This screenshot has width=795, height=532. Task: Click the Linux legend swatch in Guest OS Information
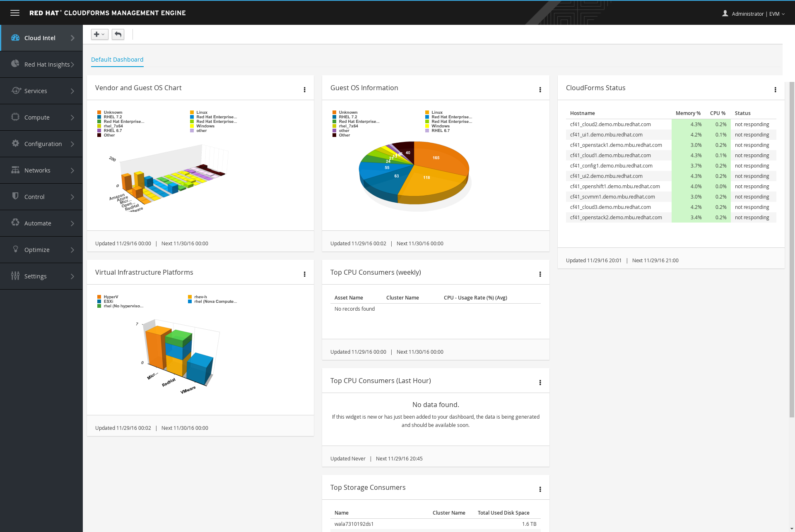coord(427,113)
